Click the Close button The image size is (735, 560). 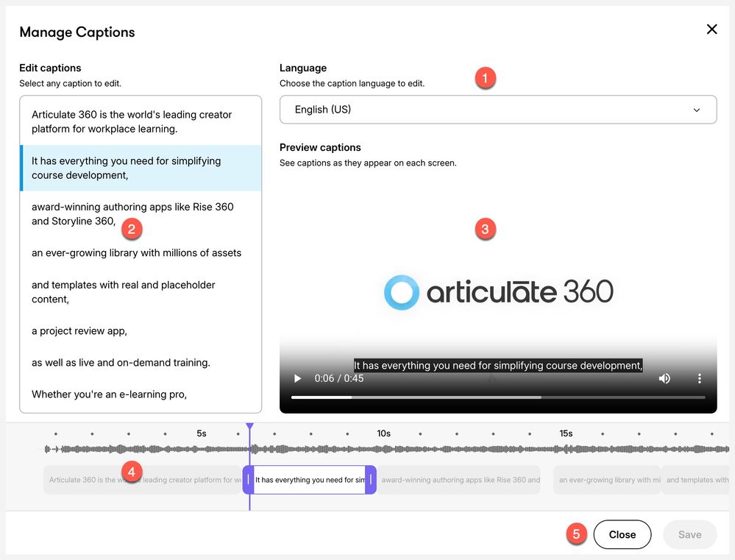tap(622, 535)
